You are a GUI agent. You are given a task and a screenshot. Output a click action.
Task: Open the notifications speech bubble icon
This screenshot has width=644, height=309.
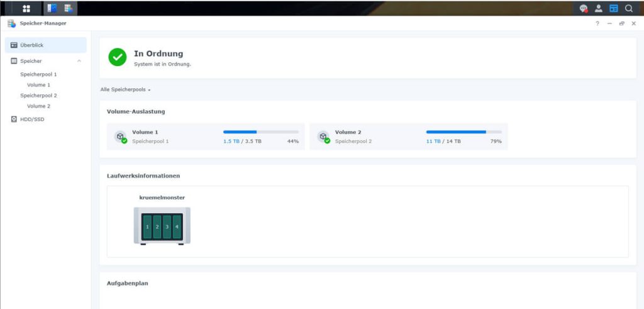coord(584,9)
